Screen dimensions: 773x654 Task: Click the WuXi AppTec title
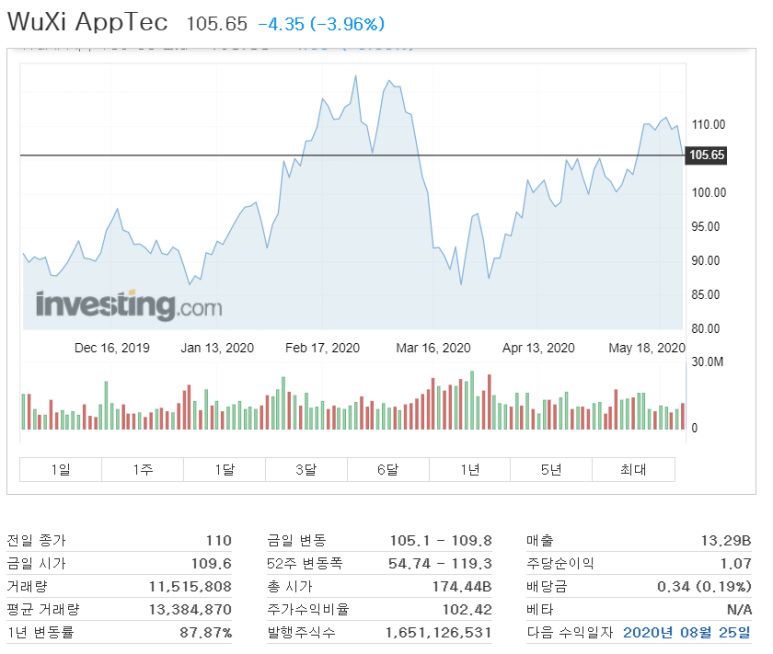point(87,22)
